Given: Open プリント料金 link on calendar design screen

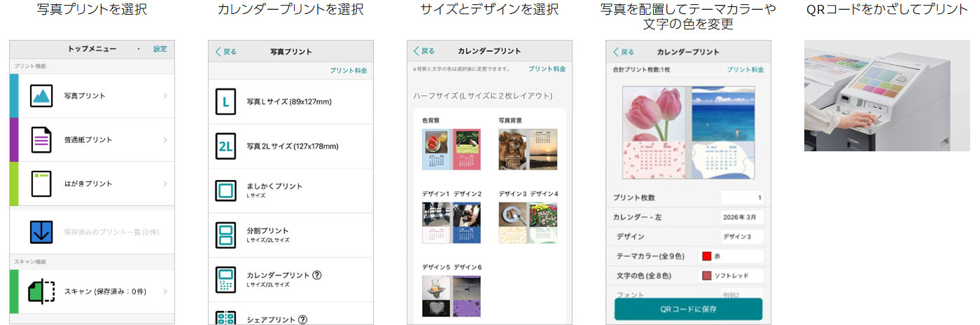Looking at the screenshot, I should coord(547,69).
